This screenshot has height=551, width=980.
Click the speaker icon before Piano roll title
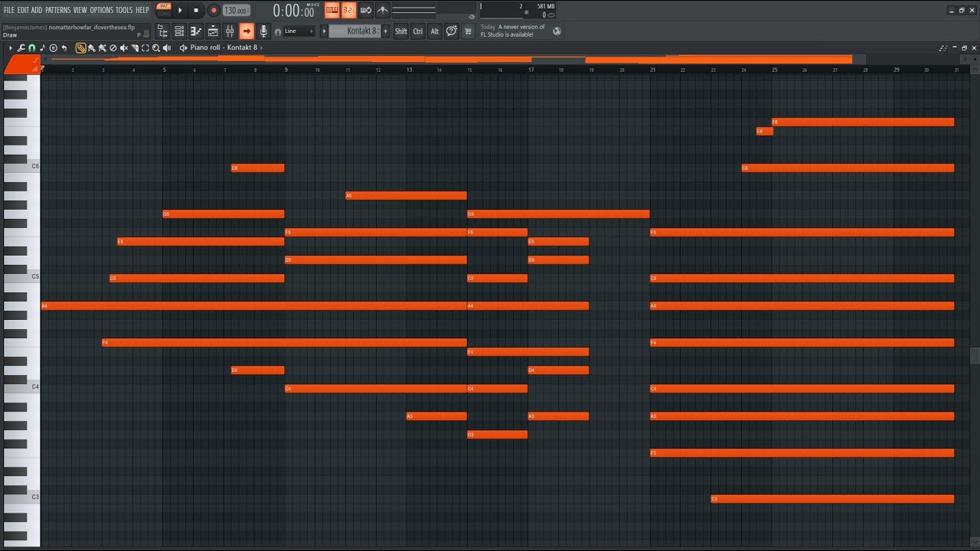(184, 47)
